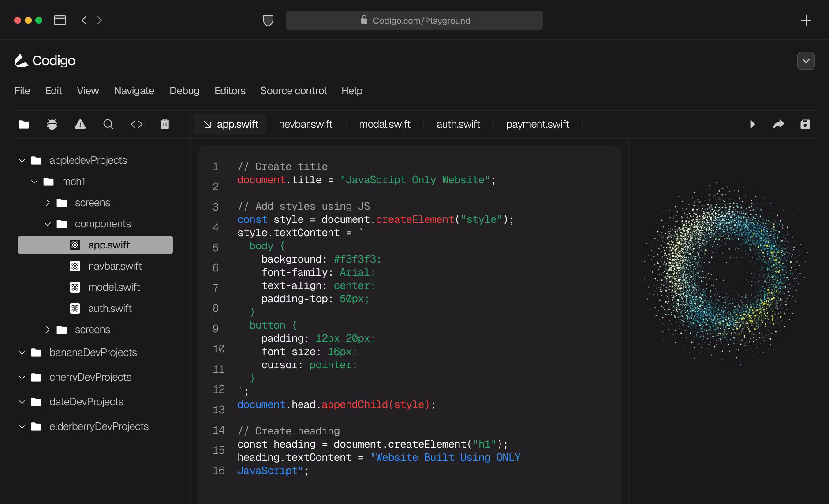Select navbar.swift in the file tree

115,266
